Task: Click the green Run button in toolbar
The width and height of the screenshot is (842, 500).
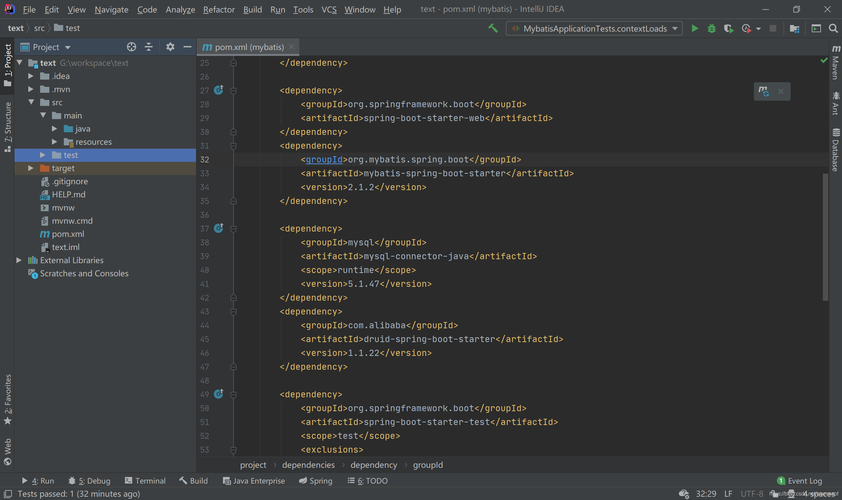Action: [x=695, y=29]
